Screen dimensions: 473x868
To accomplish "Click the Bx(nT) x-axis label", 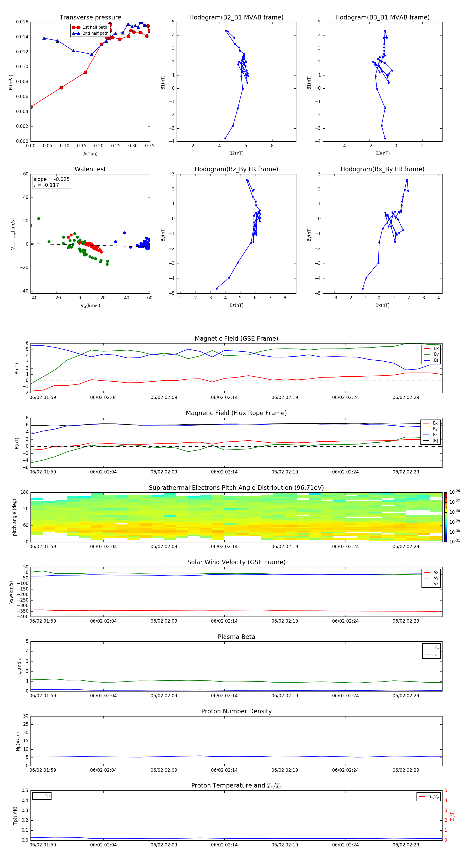I will tap(382, 305).
